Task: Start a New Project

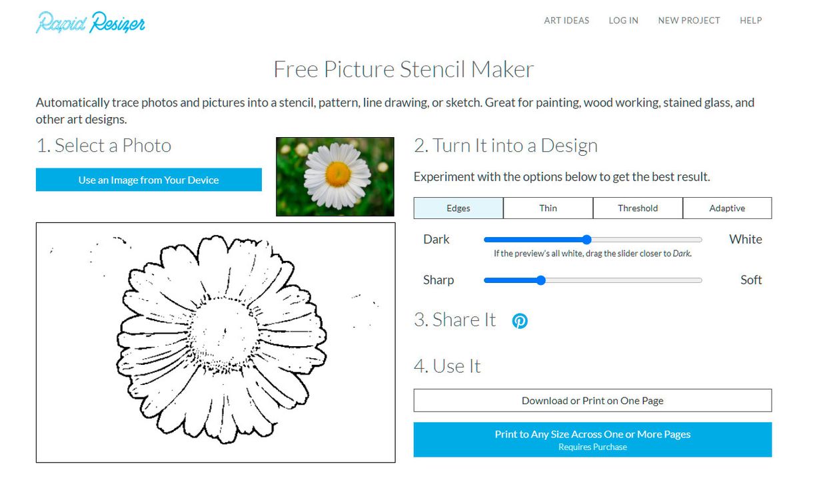Action: pos(688,21)
